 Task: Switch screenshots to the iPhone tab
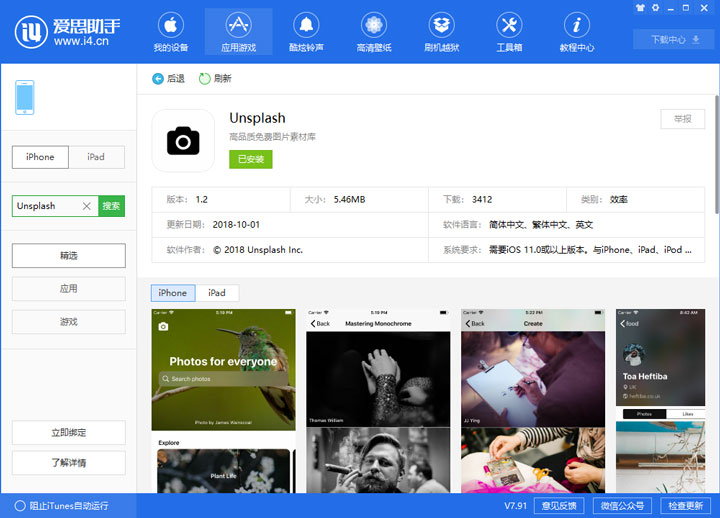point(173,293)
